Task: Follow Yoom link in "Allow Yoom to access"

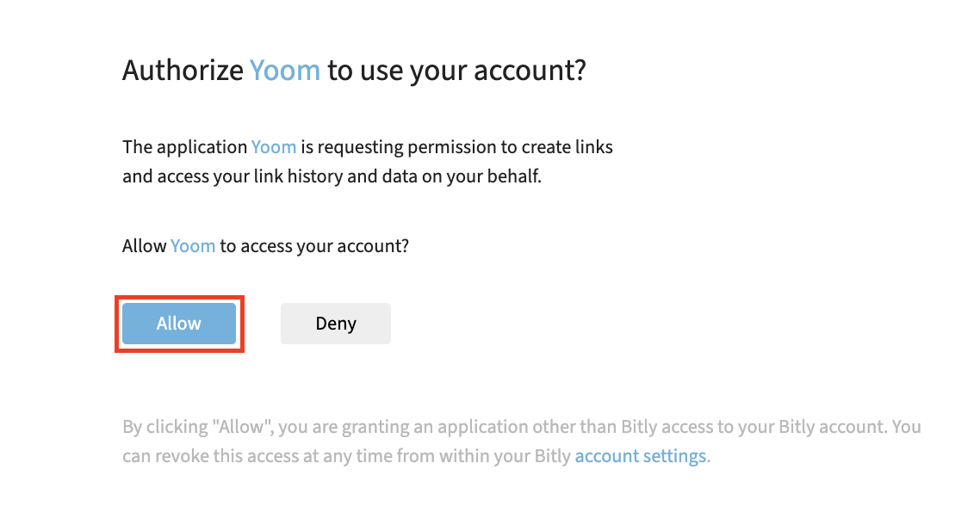Action: tap(193, 246)
